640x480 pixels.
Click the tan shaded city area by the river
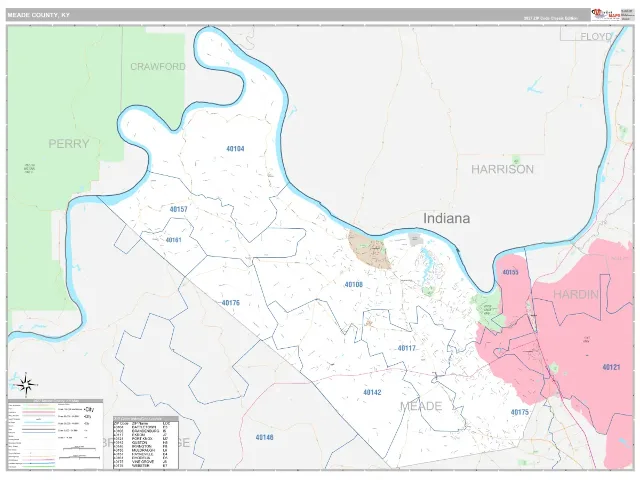[369, 250]
